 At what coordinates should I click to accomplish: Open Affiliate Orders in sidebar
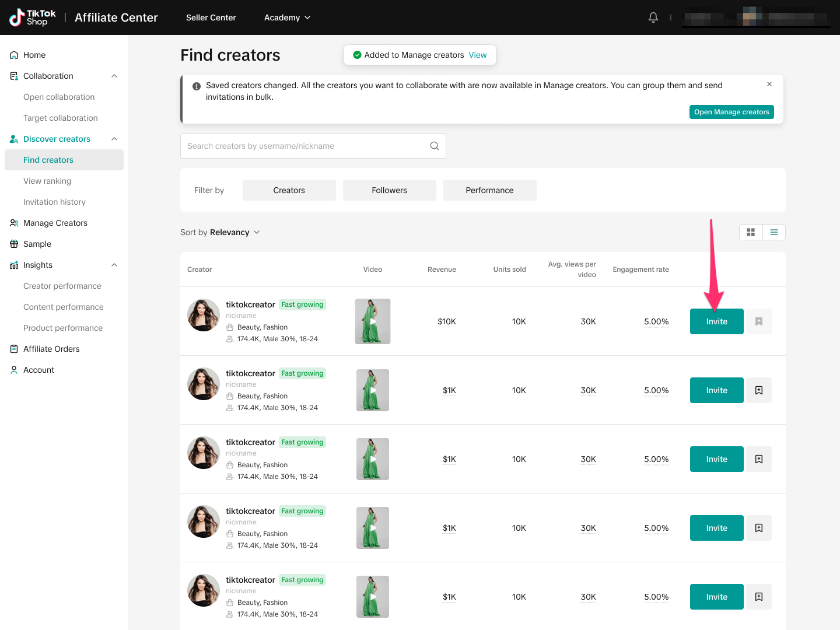click(51, 349)
